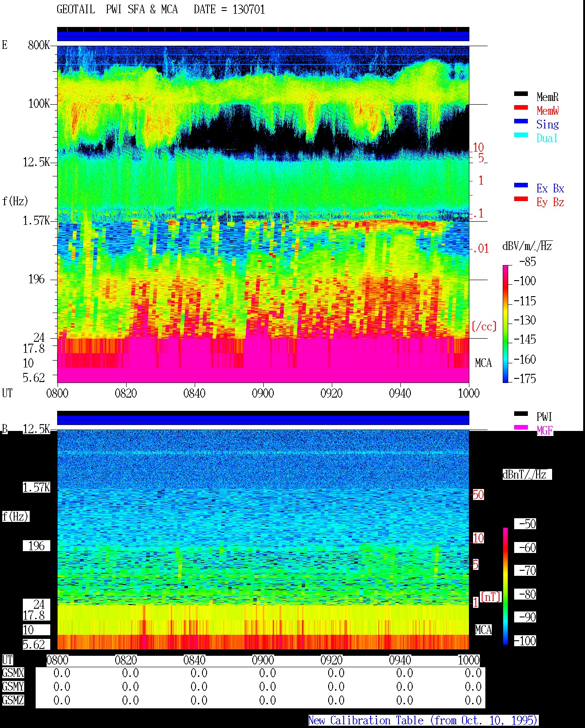The width and height of the screenshot is (585, 728).
Task: Click the blue Ex Bx legend swatch
Action: click(521, 185)
